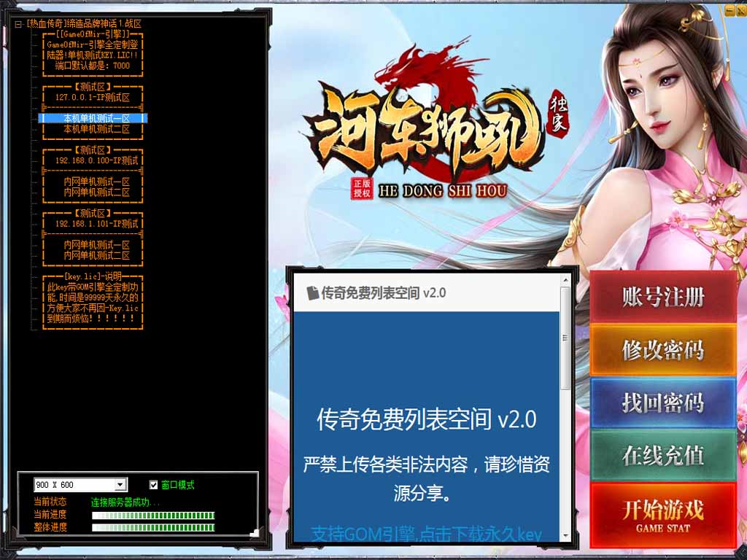This screenshot has width=747, height=560.
Task: Click the 端口默认都是: 7000 line
Action: 93,66
